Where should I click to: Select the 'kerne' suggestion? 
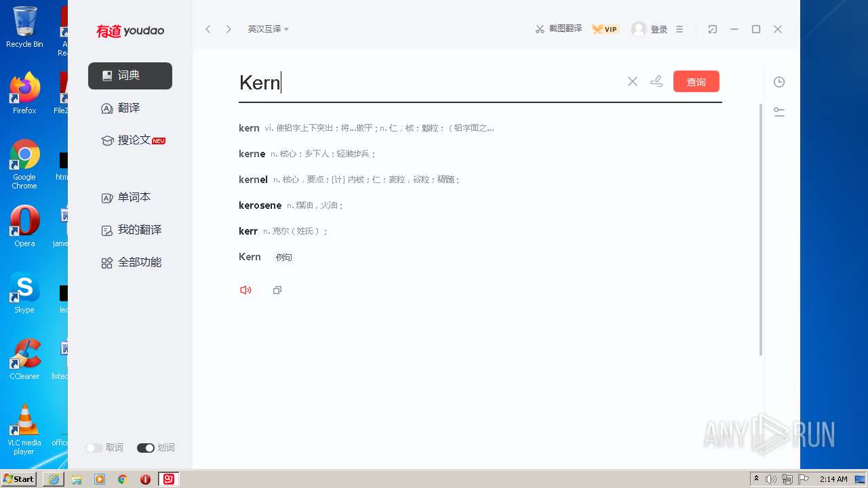point(307,154)
